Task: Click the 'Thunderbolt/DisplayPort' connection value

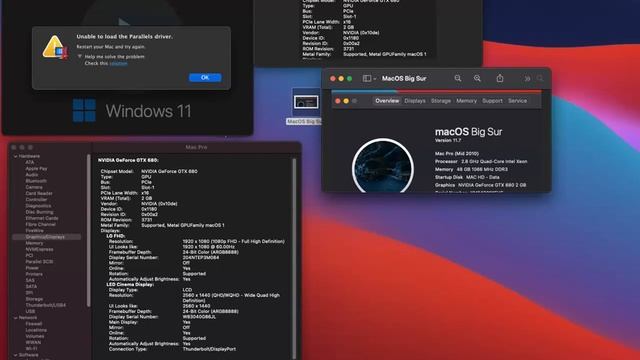Action: (209, 349)
